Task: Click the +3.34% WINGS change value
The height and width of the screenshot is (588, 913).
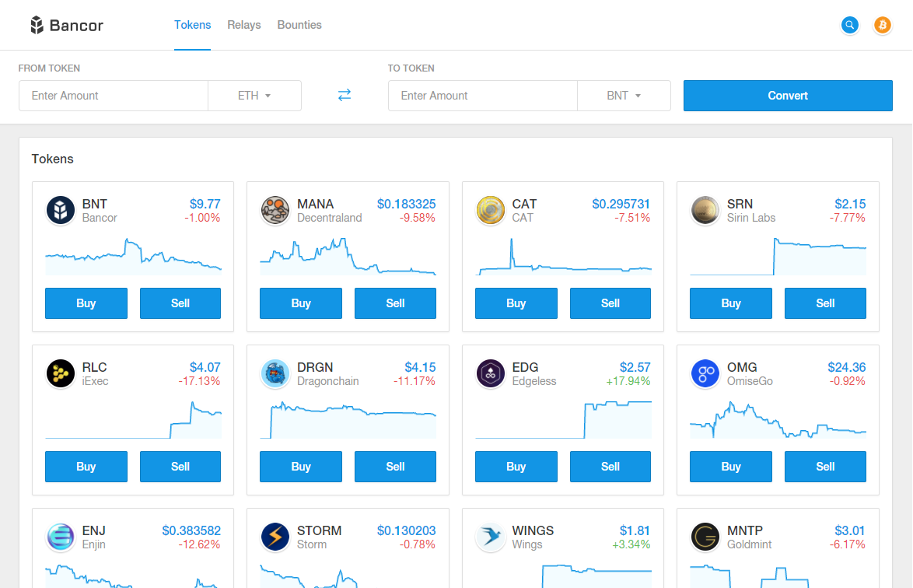Action: (x=631, y=545)
